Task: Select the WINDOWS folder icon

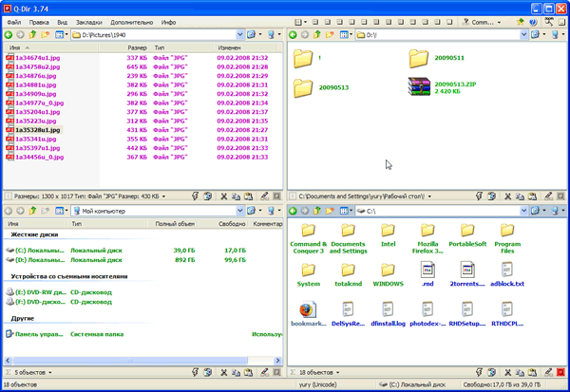Action: point(388,270)
